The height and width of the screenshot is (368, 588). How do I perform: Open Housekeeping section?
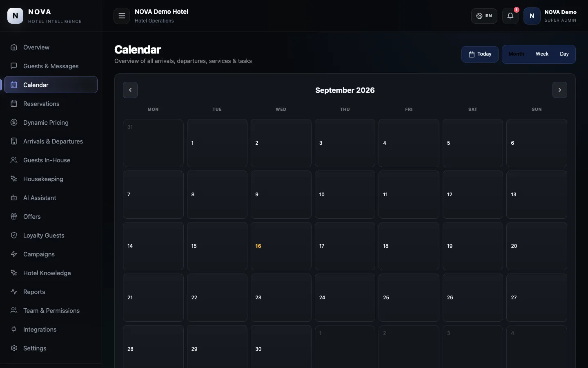pos(51,179)
